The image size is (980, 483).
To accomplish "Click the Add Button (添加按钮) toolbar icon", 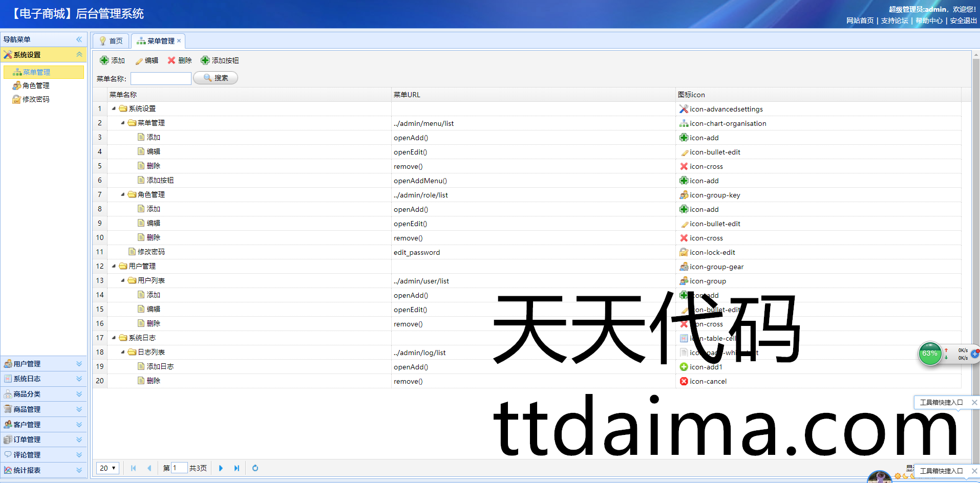I will (205, 60).
